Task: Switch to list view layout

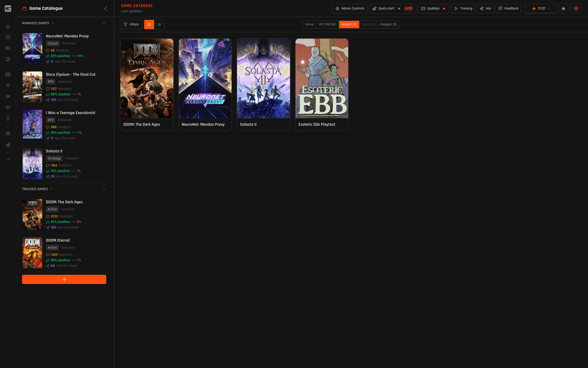Action: [x=159, y=25]
